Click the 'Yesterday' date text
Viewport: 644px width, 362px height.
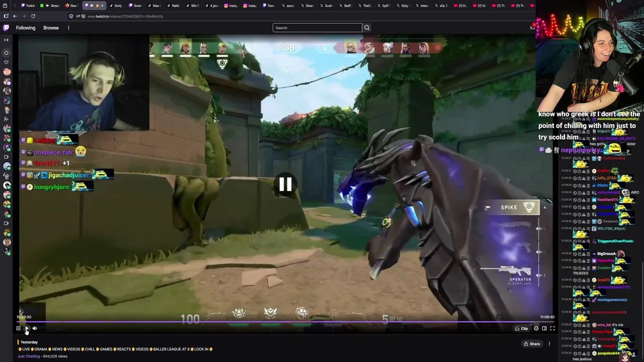(29, 342)
